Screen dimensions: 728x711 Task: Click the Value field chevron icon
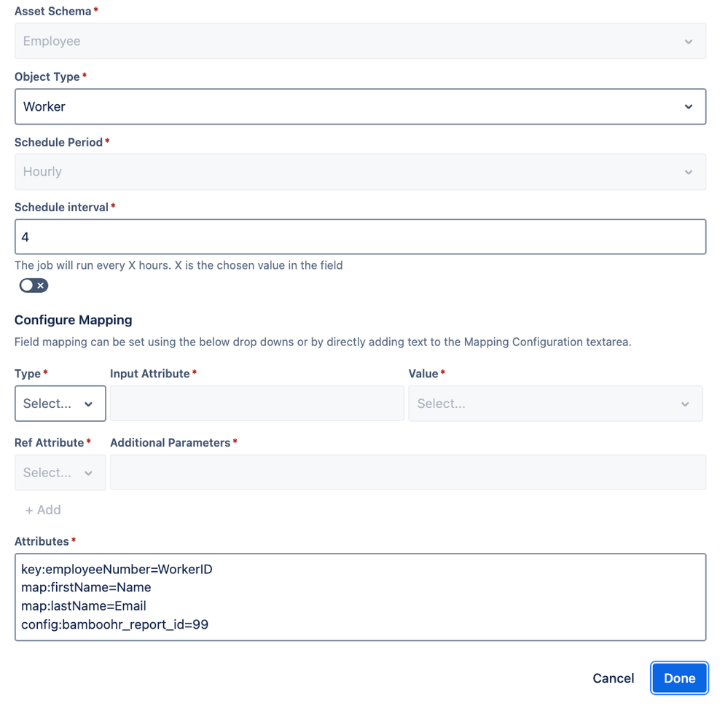pos(685,404)
